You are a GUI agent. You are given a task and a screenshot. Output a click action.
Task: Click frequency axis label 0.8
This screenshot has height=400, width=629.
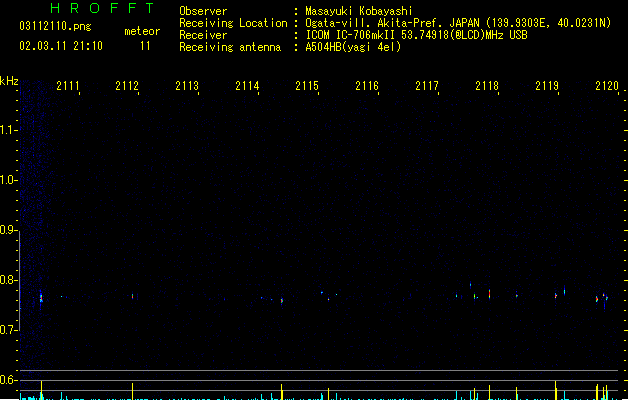tap(8, 280)
